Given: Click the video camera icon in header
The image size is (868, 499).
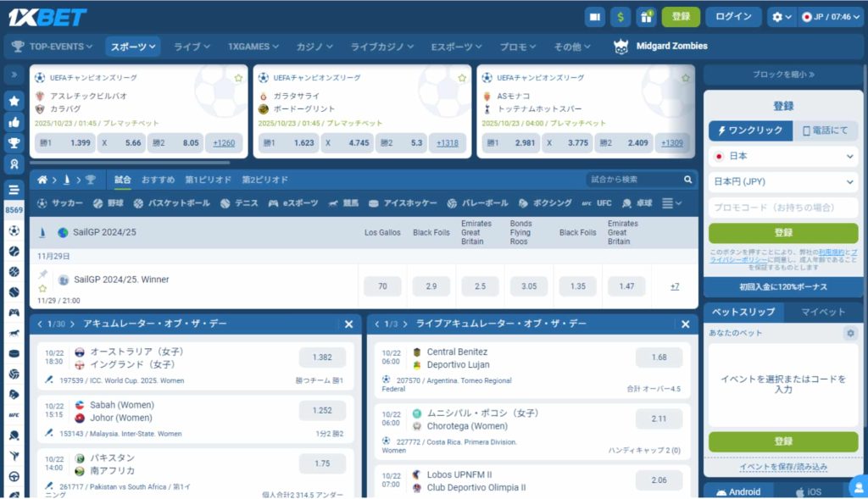Looking at the screenshot, I should pyautogui.click(x=595, y=17).
